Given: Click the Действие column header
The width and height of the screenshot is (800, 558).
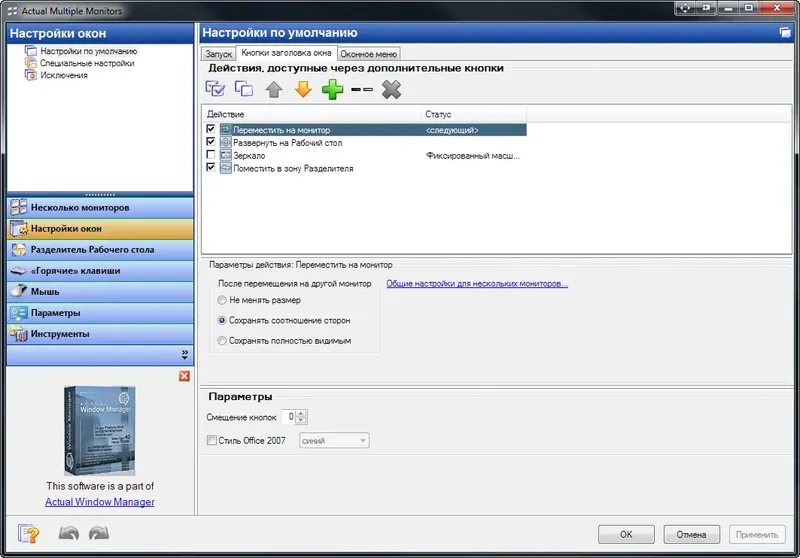Looking at the screenshot, I should [312, 114].
